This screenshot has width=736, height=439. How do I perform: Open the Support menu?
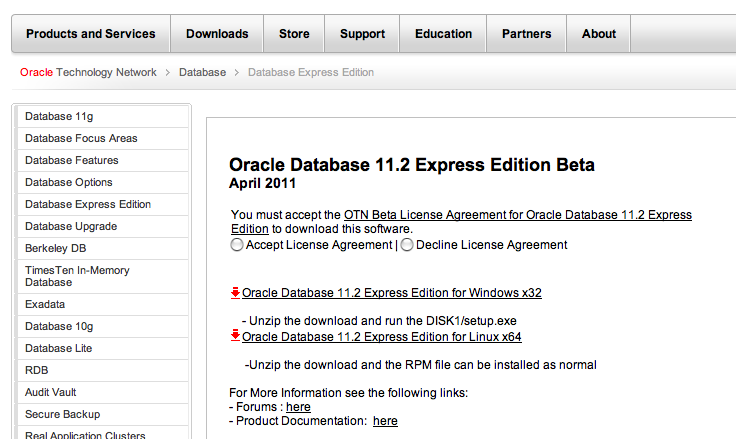point(362,34)
